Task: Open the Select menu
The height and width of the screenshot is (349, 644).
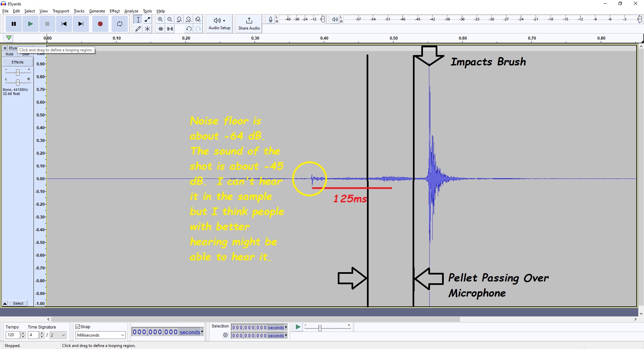Action: (x=30, y=11)
